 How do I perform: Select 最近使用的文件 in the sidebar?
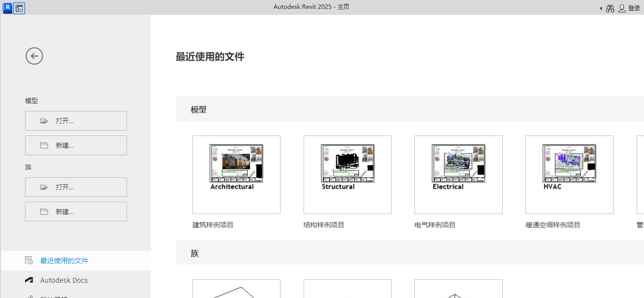pyautogui.click(x=76, y=261)
